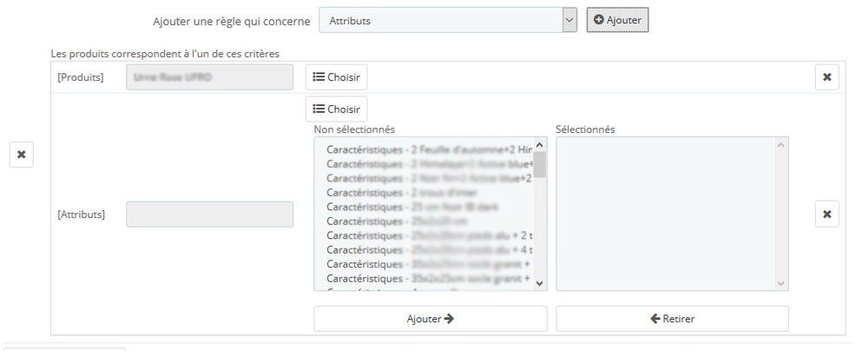Remove the Produits criterion row

click(x=826, y=77)
